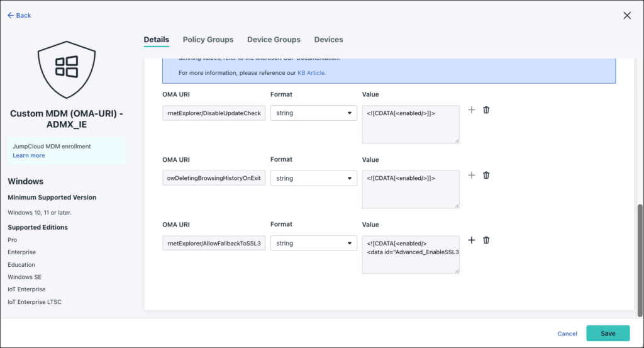Switch to the Policy Groups tab
This screenshot has height=348, width=644.
coord(208,40)
